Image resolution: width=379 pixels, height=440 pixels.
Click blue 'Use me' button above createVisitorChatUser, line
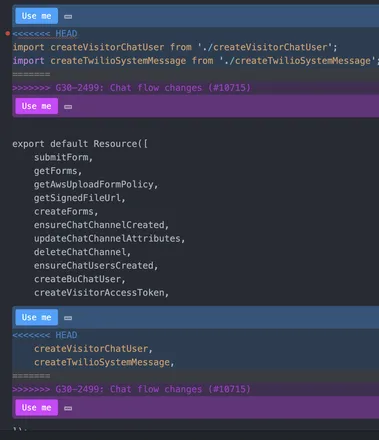click(37, 317)
